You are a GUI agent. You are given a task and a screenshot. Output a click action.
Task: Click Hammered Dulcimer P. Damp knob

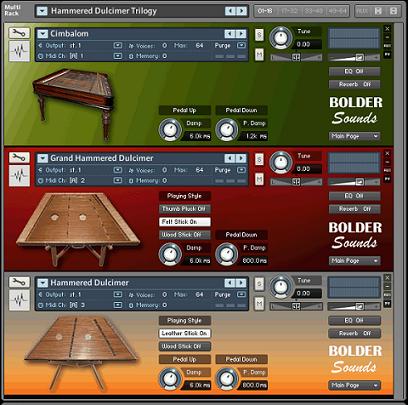click(227, 379)
